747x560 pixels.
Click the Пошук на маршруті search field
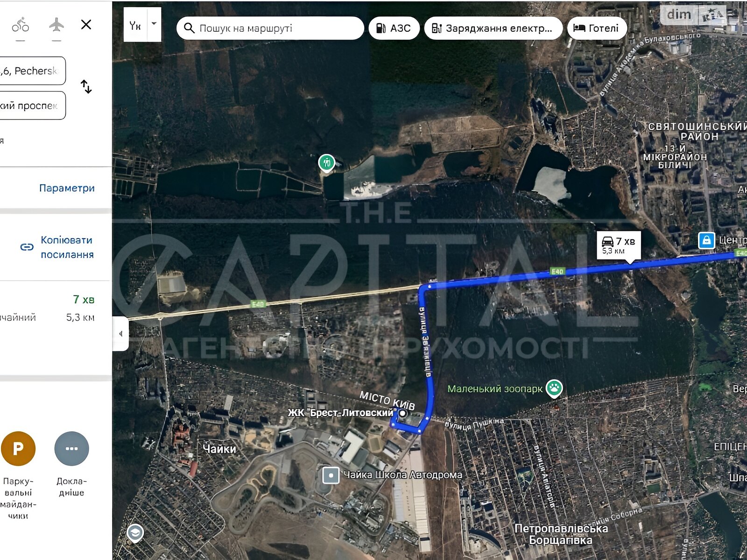[270, 28]
